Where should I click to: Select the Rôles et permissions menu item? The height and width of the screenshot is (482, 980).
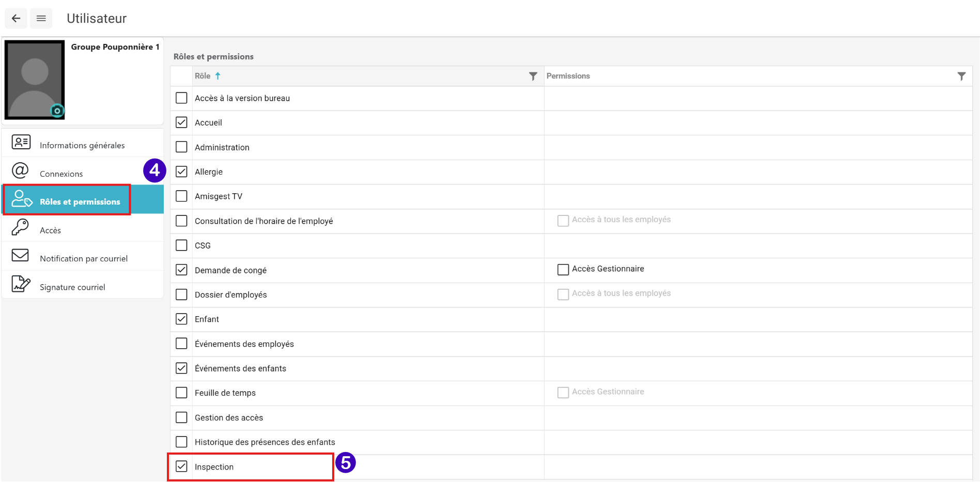(80, 201)
